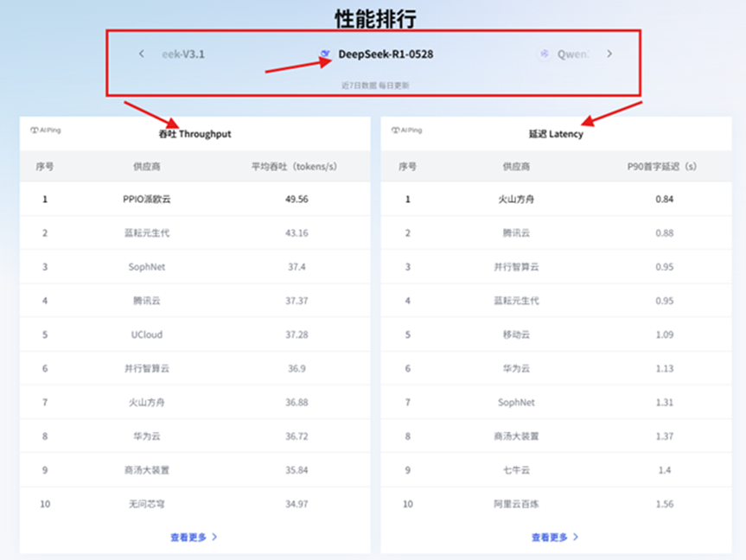Select 商汤大装置 in Throughput table
746x560 pixels.
147,470
